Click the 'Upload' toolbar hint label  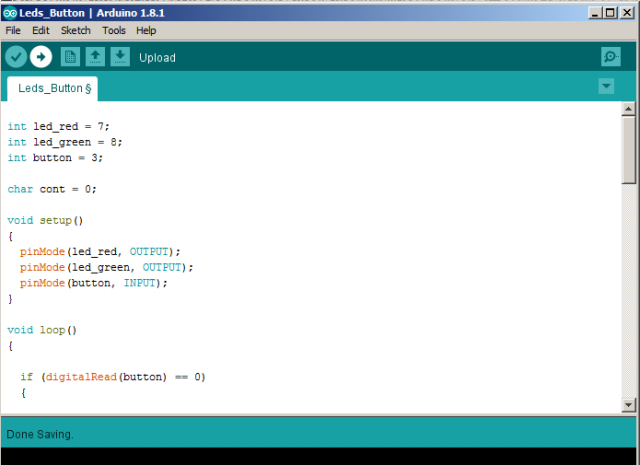157,58
